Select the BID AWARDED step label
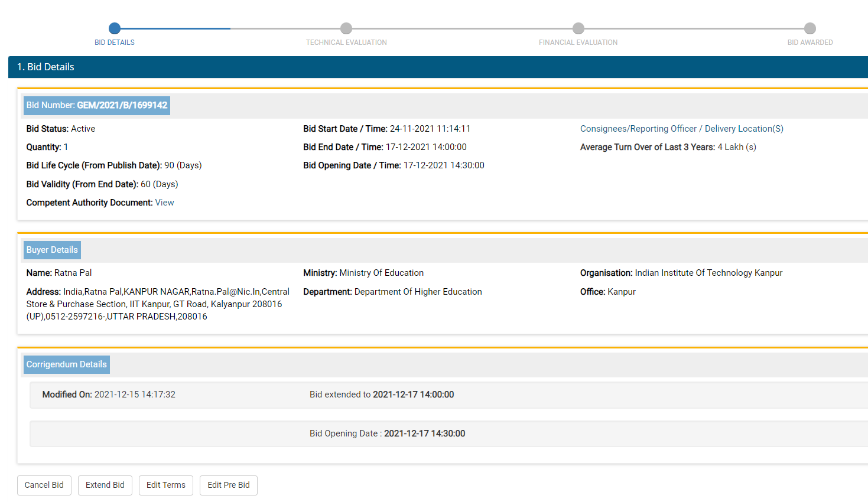868x502 pixels. click(810, 43)
